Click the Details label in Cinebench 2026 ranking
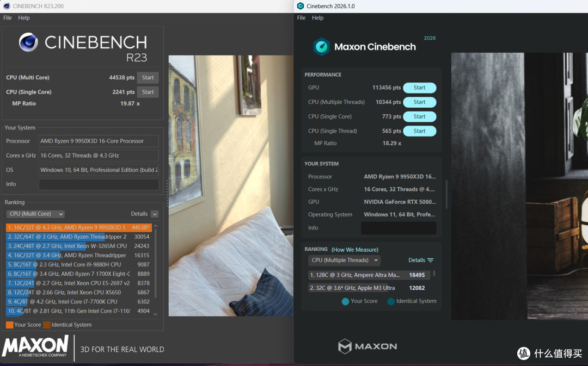This screenshot has height=366, width=588. pos(416,260)
